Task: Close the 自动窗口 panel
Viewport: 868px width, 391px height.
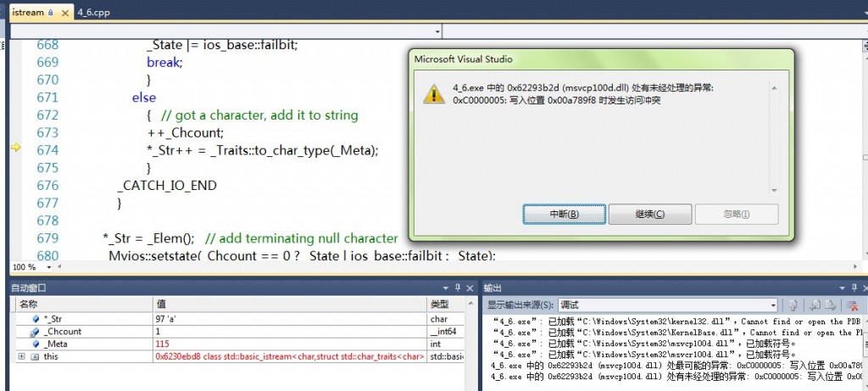Action: pyautogui.click(x=470, y=288)
